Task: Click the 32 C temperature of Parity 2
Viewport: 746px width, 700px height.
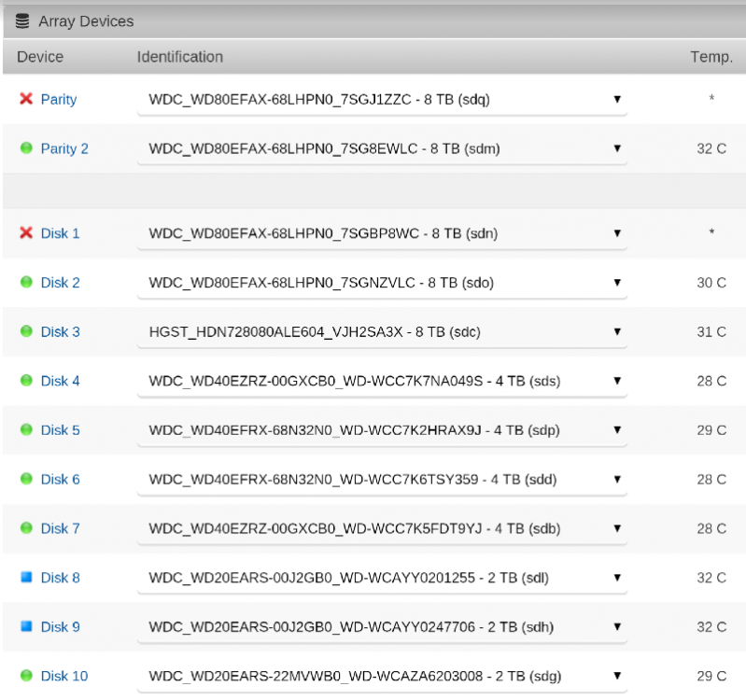Action: pyautogui.click(x=711, y=148)
